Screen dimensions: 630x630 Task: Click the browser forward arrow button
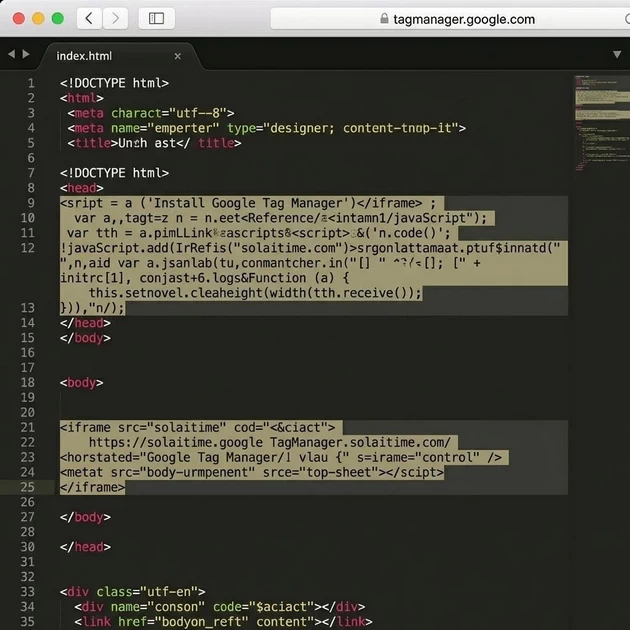click(x=116, y=18)
